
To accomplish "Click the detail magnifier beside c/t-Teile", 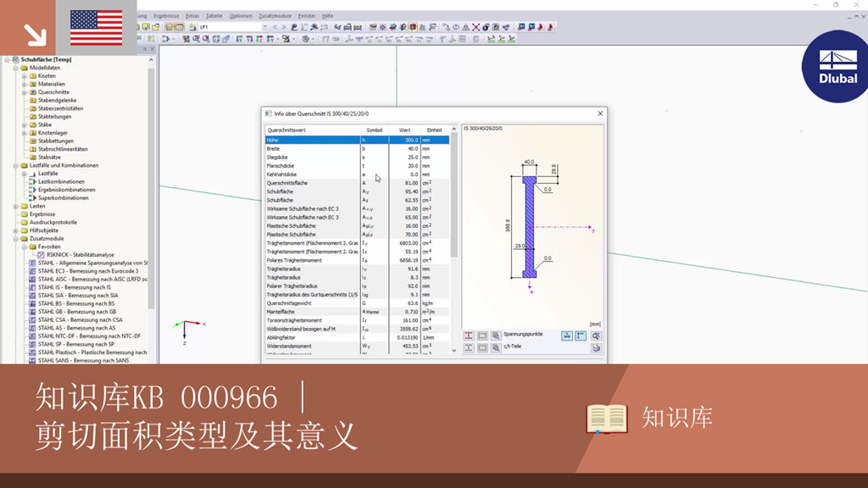I will click(x=496, y=348).
